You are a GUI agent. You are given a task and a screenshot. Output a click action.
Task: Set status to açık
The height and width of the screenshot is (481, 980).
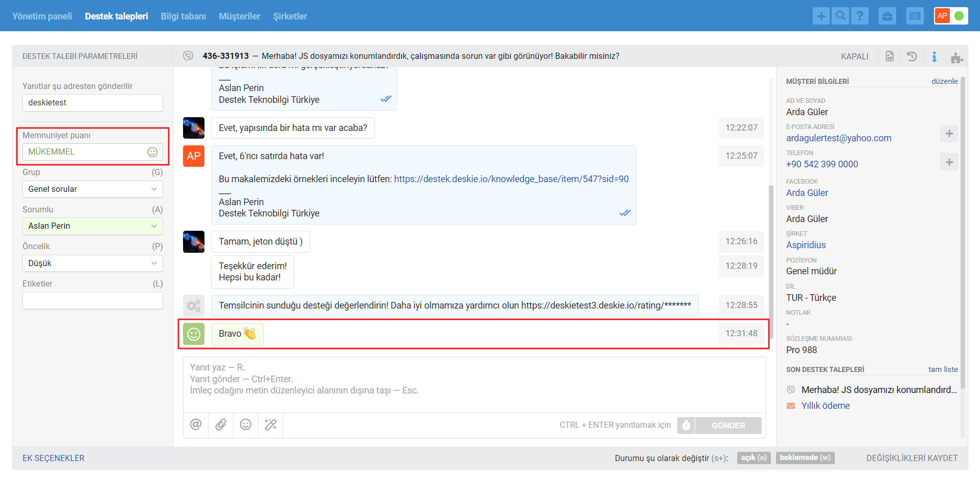point(754,457)
